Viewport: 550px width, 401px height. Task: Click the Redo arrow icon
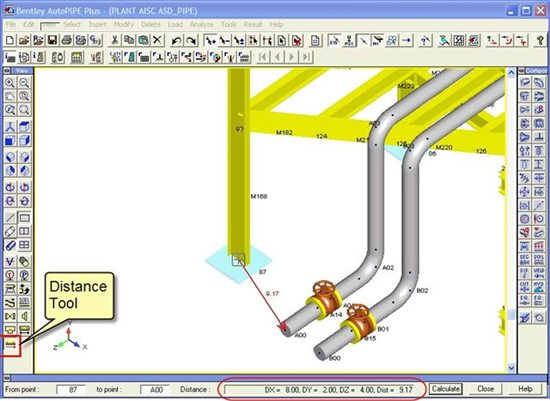click(x=191, y=41)
